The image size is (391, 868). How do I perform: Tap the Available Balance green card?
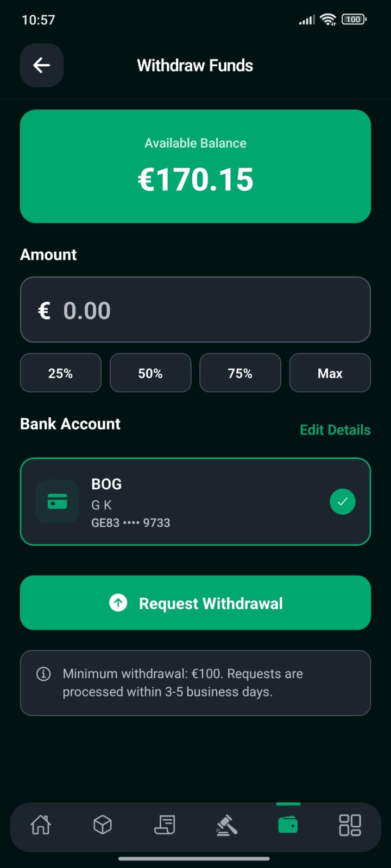pyautogui.click(x=195, y=166)
